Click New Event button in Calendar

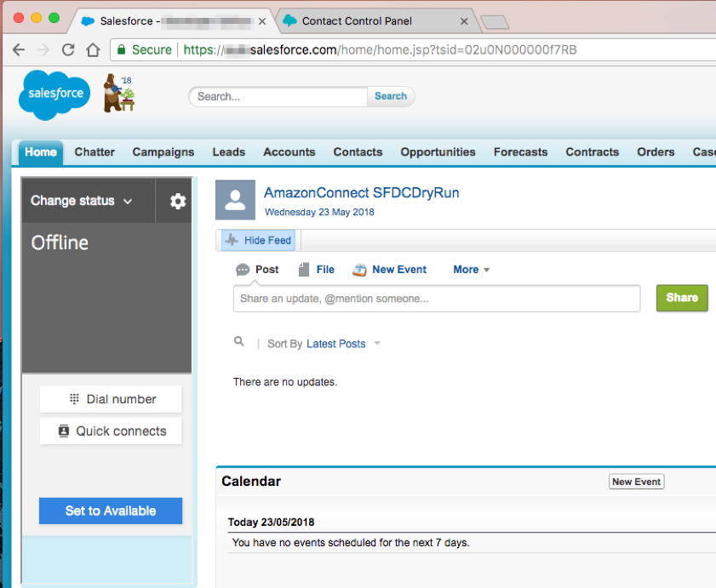637,482
